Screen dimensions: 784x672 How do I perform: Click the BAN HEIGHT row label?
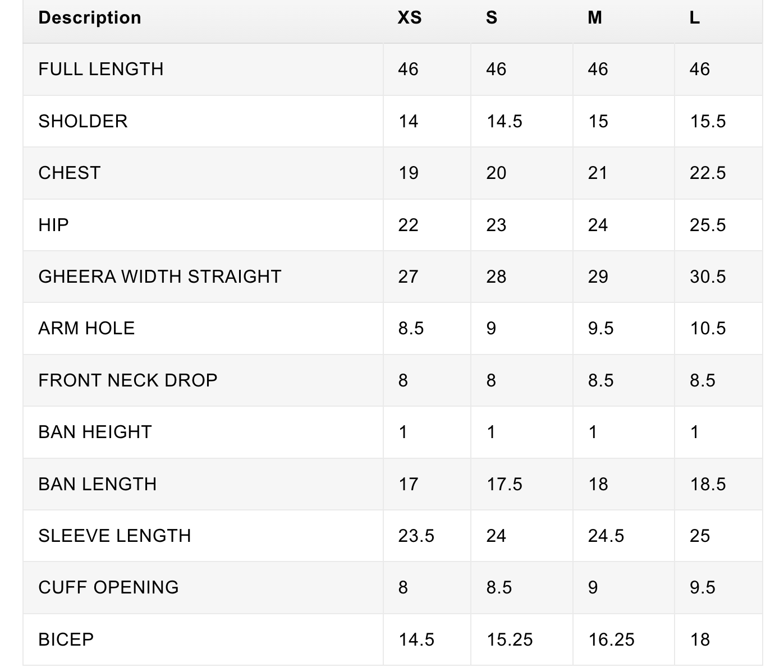coord(95,432)
